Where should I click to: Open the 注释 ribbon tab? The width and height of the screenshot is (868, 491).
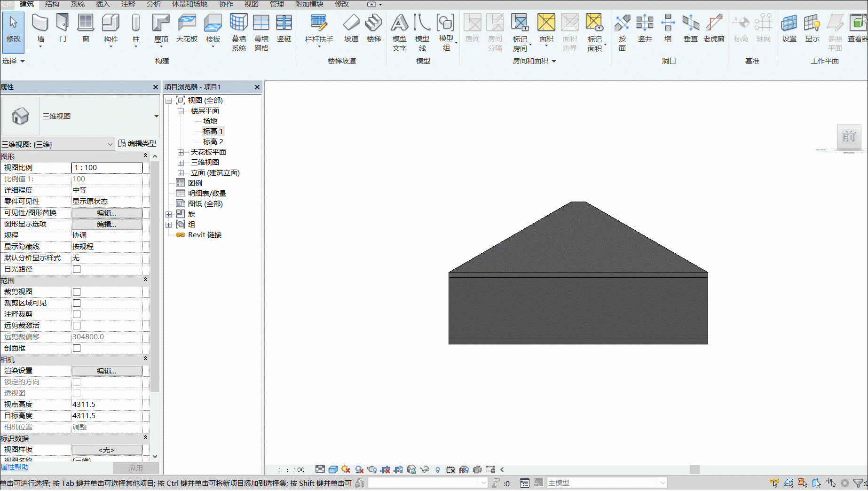(128, 4)
